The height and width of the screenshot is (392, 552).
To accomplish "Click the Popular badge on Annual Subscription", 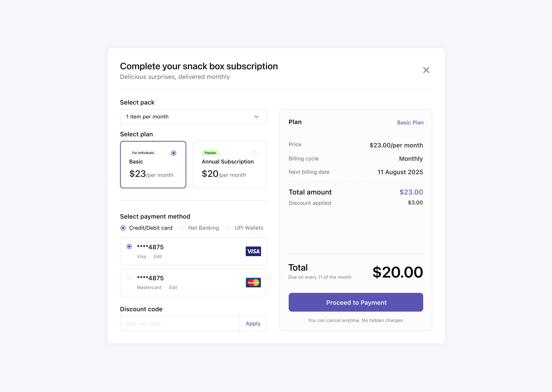I will coord(210,153).
